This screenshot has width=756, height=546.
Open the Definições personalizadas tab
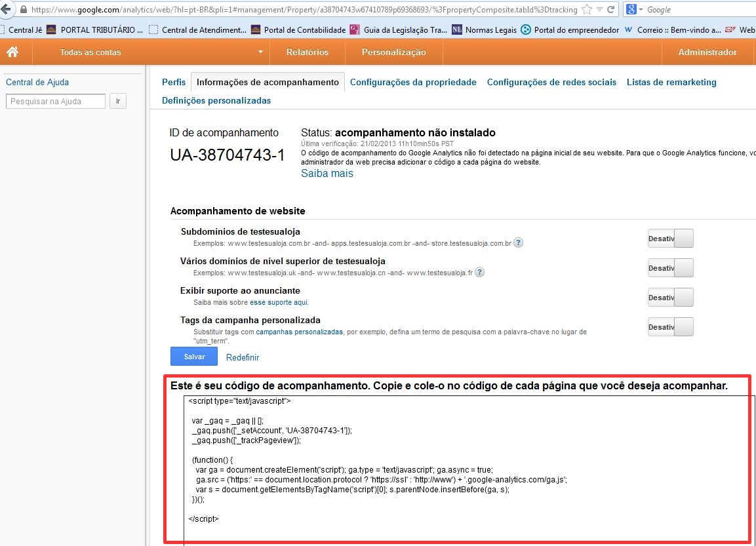216,100
